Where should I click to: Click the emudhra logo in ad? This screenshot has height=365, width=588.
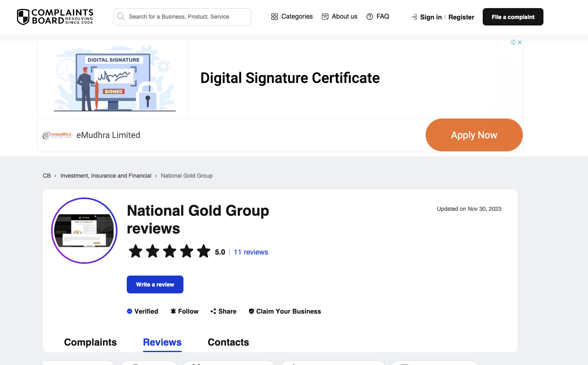[57, 135]
